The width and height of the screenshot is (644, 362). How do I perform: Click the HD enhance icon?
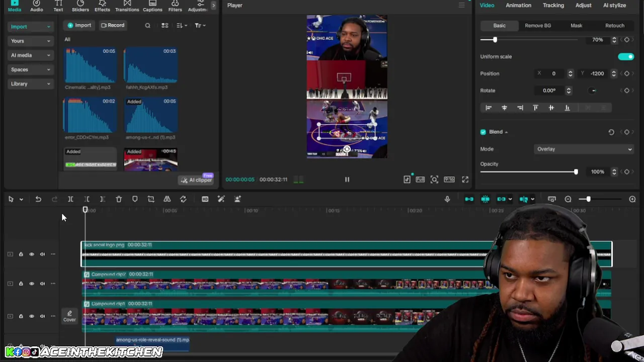(x=205, y=199)
